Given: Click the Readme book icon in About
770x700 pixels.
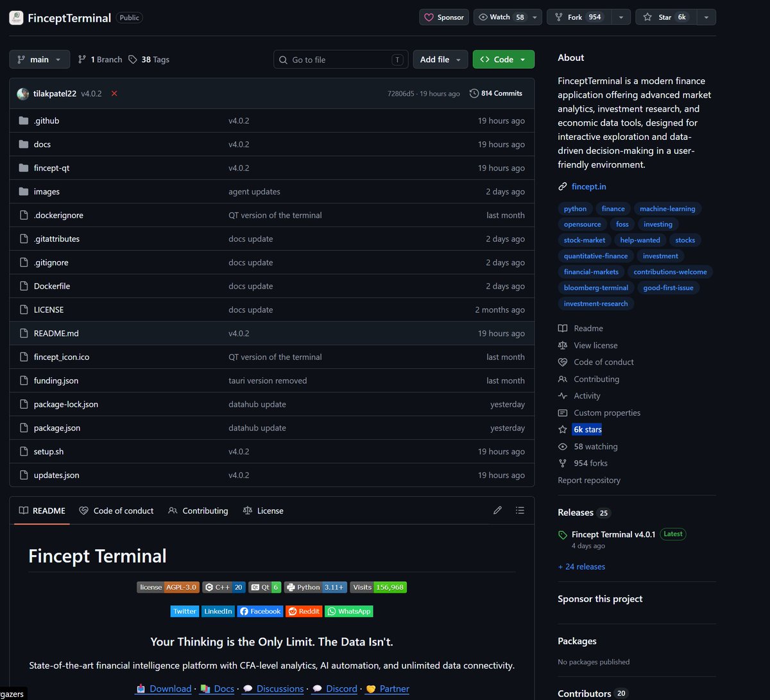Looking at the screenshot, I should pos(563,329).
